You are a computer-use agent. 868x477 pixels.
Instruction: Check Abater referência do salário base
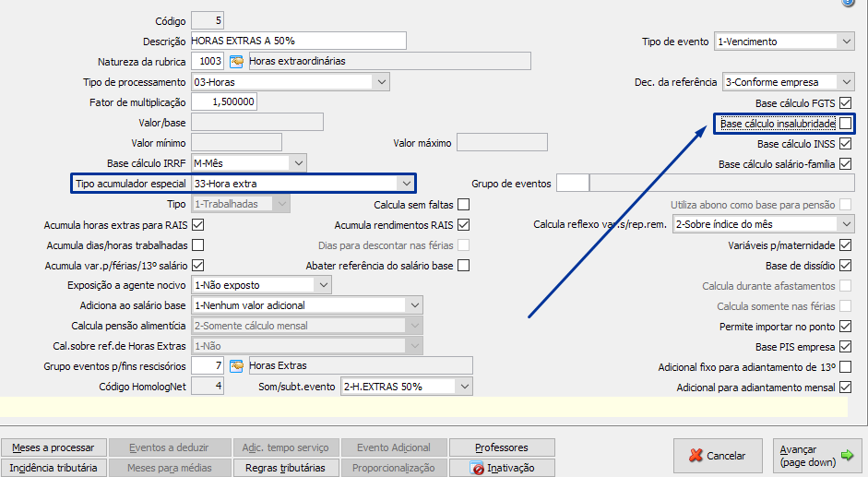(x=464, y=266)
